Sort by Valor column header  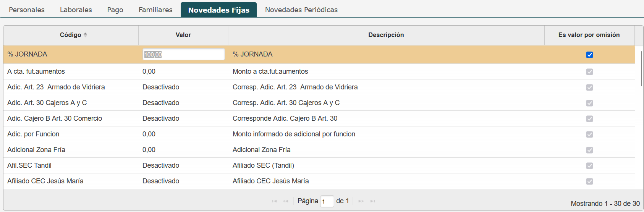[183, 35]
